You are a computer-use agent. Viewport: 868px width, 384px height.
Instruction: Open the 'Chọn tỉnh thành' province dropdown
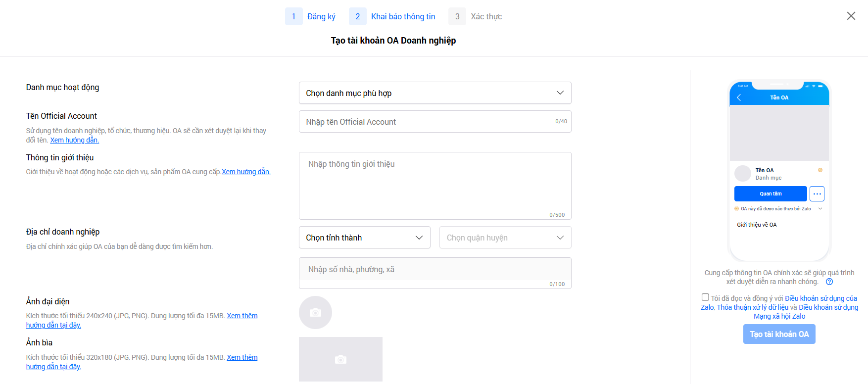point(364,238)
